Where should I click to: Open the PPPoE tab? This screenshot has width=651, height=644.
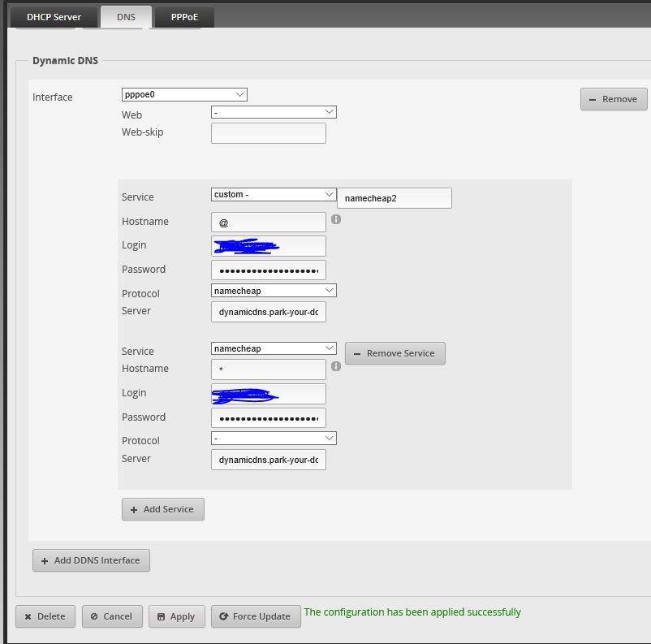(184, 16)
